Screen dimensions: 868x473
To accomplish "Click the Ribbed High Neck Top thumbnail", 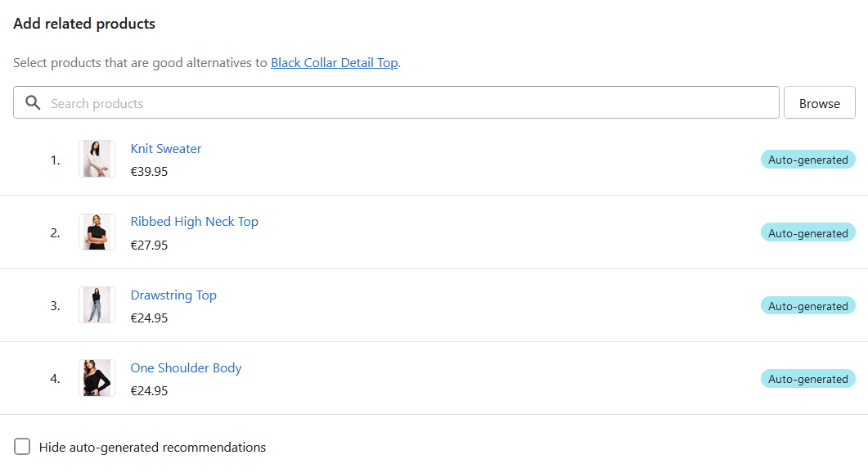I will coord(97,232).
